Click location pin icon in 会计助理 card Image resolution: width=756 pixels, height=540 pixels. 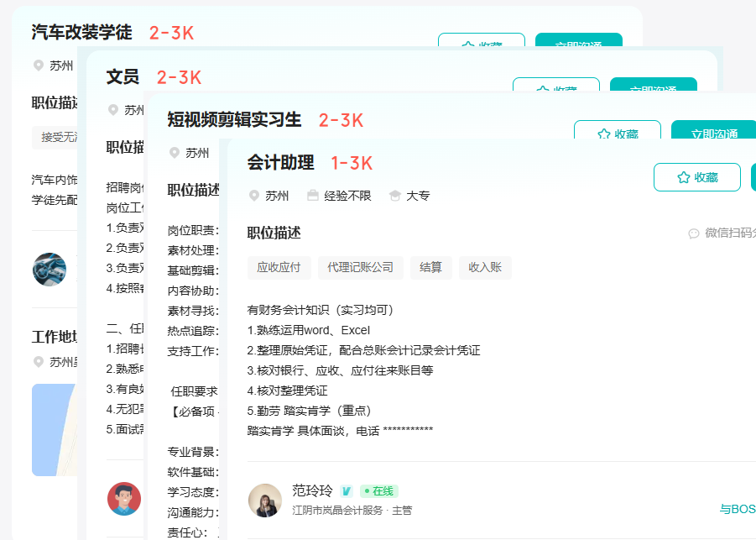click(x=254, y=196)
